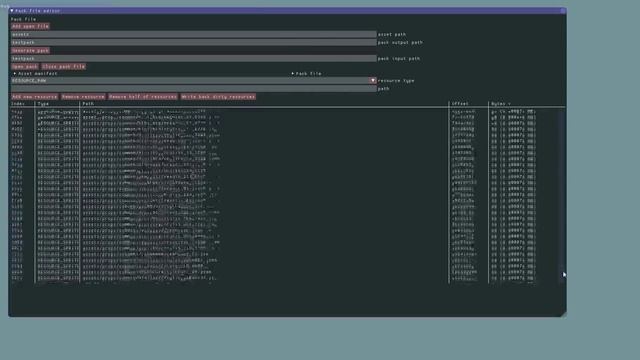Click Write back dirty resources button
This screenshot has height=360, width=640.
(x=218, y=97)
